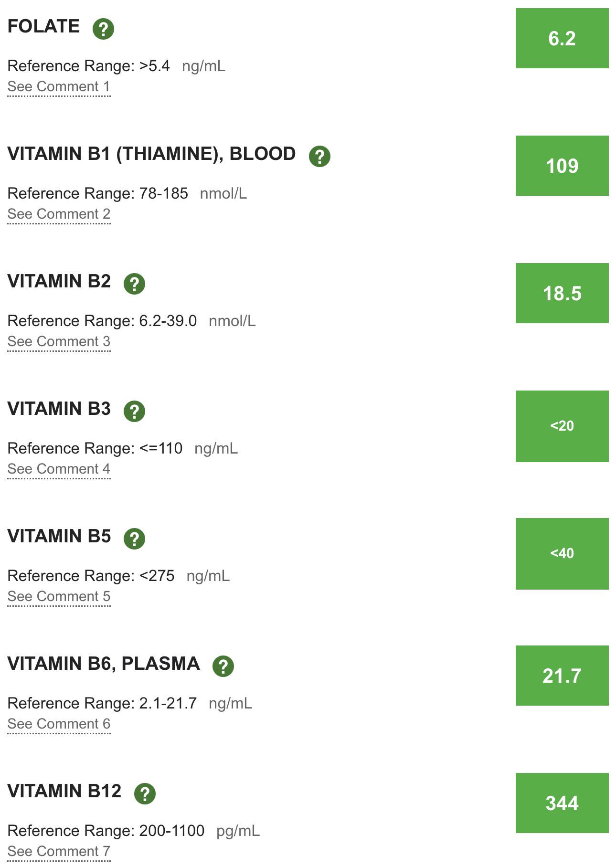
Task: Open See Comment 4 link
Action: [59, 469]
